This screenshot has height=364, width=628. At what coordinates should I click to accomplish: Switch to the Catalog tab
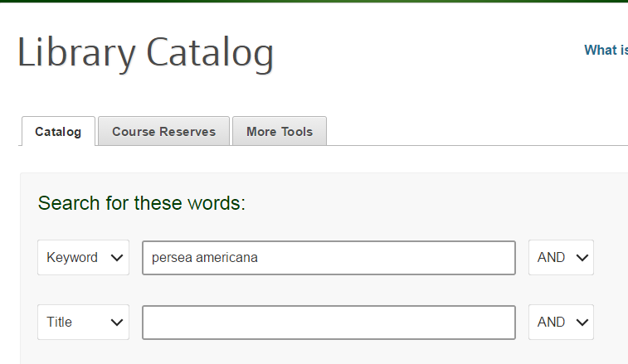(x=58, y=132)
